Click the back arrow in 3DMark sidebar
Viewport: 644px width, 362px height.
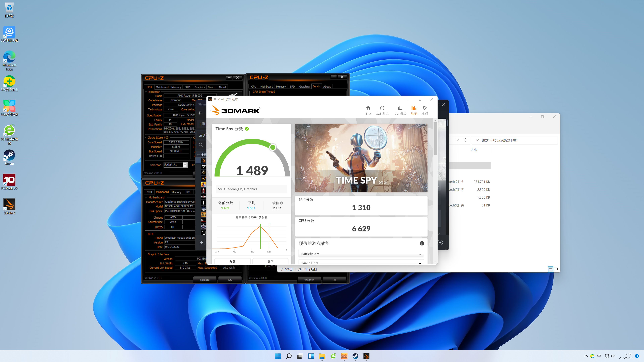click(x=200, y=113)
